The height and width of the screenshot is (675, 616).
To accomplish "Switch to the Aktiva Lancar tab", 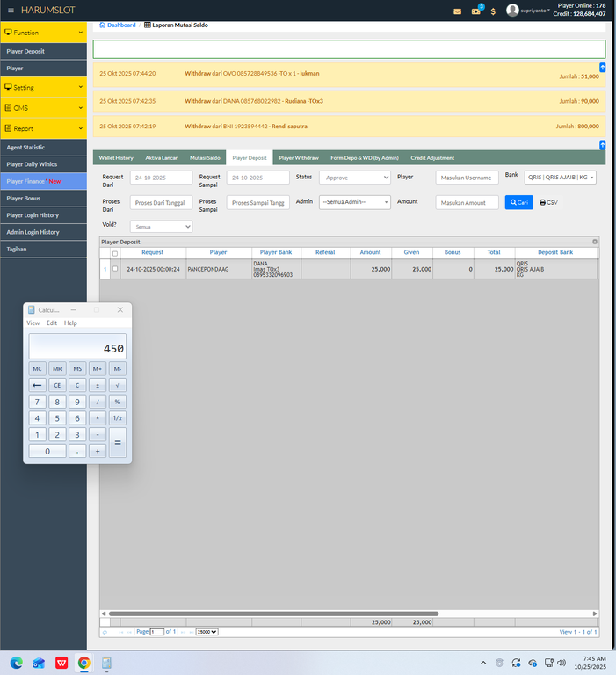I will tap(162, 158).
